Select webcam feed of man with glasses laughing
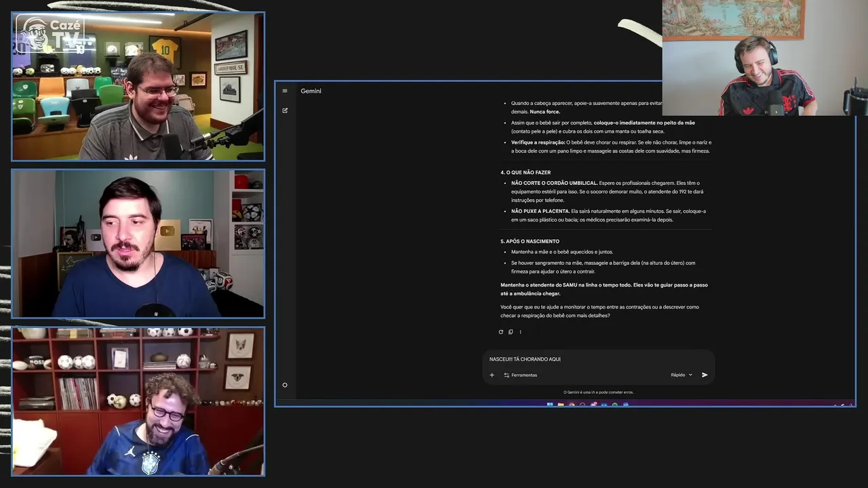 (138, 86)
